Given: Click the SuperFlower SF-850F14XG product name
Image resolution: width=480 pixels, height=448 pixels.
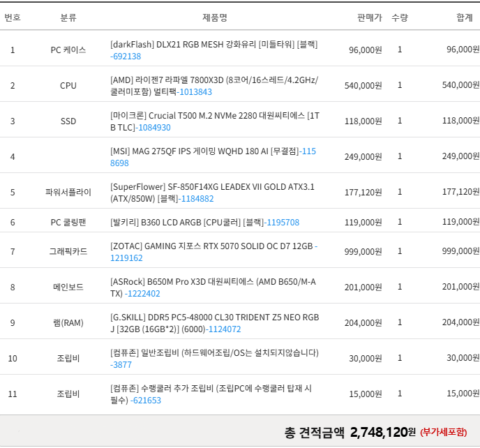Looking at the screenshot, I should pos(212,193).
